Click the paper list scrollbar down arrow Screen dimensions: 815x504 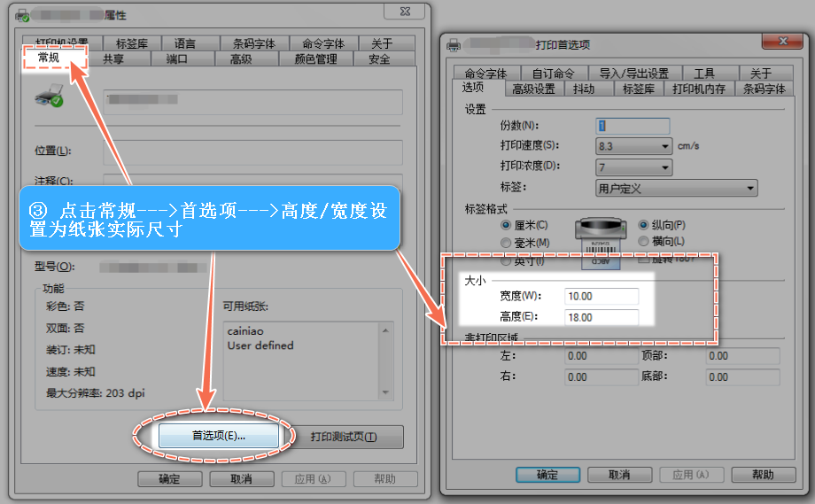tap(385, 392)
